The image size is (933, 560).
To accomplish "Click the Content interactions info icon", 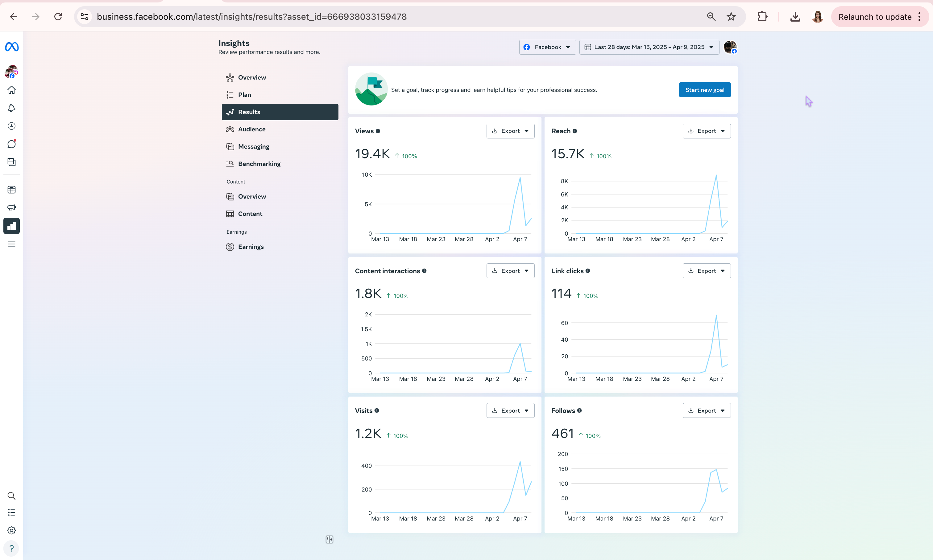I will [x=425, y=270].
